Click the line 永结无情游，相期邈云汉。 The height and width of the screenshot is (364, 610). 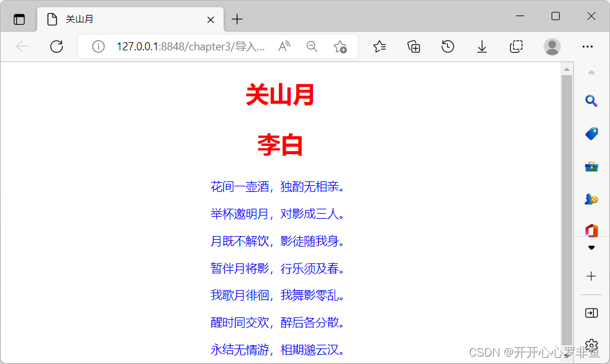click(277, 350)
